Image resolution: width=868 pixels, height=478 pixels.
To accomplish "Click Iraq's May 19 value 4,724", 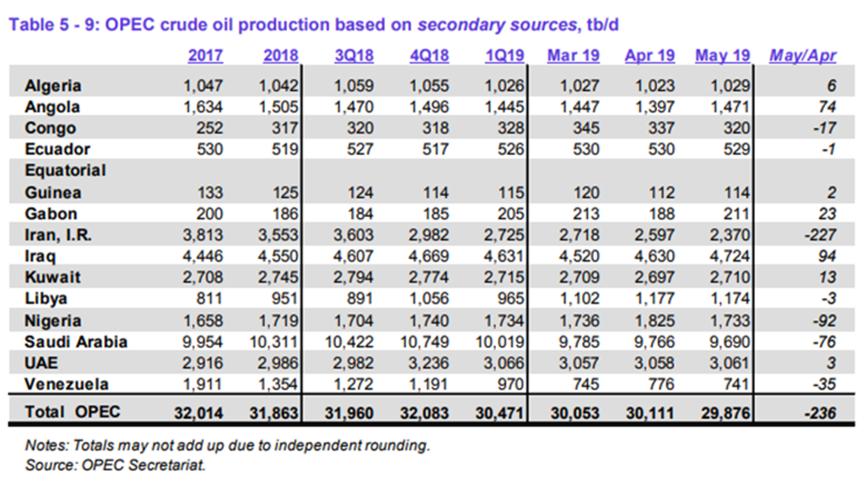I will click(730, 257).
